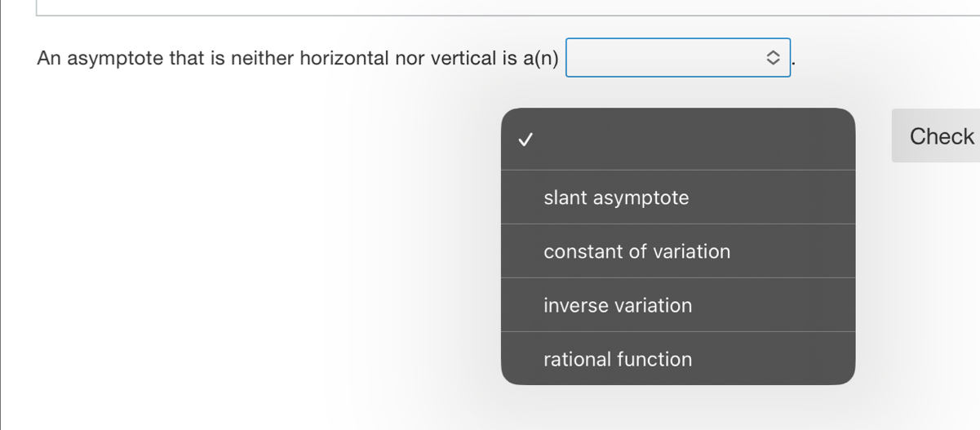Click the checkmark icon on the blank option
This screenshot has height=430, width=980.
526,140
